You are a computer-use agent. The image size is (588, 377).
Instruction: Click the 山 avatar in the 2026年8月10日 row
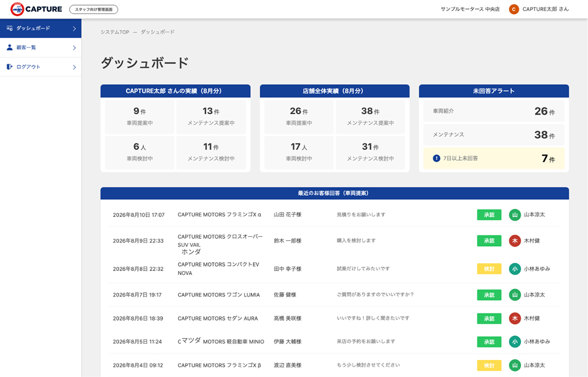515,215
